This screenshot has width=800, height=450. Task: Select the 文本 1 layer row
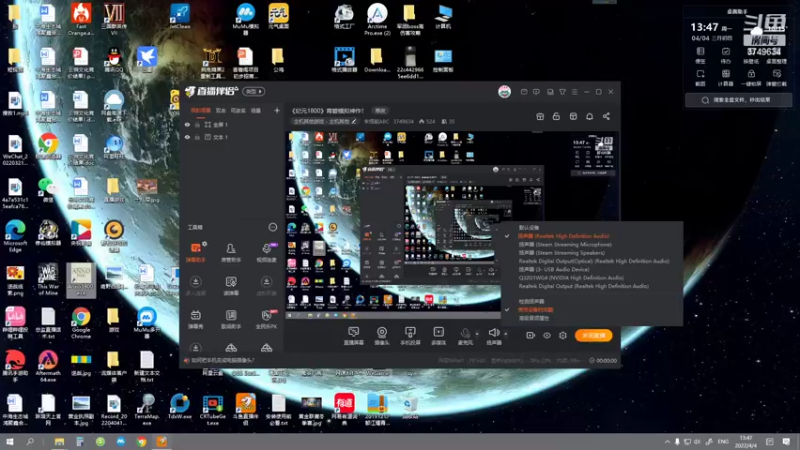click(x=232, y=137)
